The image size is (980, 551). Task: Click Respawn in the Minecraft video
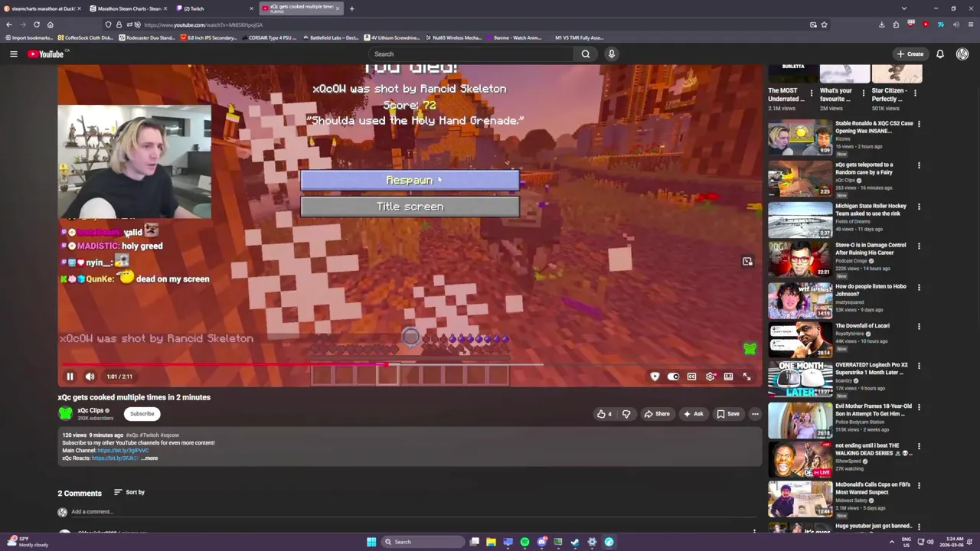click(x=410, y=180)
